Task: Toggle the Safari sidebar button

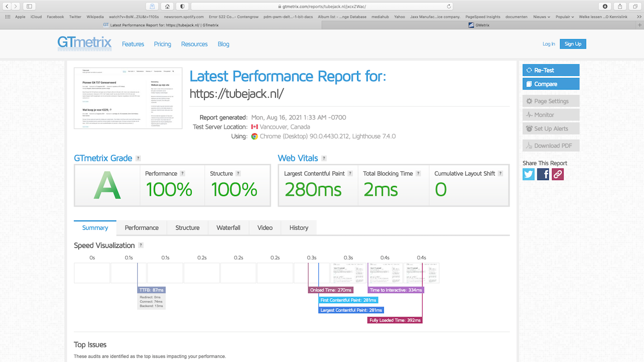Action: (x=29, y=6)
